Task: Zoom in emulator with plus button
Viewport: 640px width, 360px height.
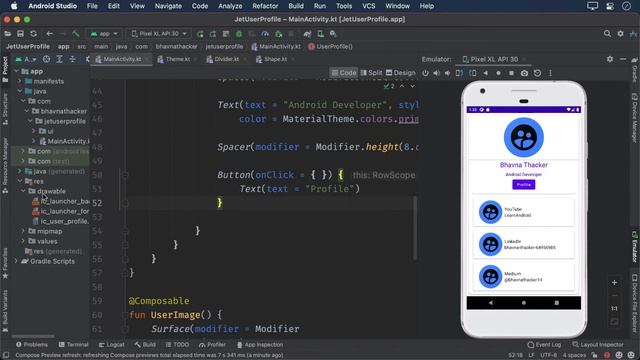Action: (x=614, y=282)
